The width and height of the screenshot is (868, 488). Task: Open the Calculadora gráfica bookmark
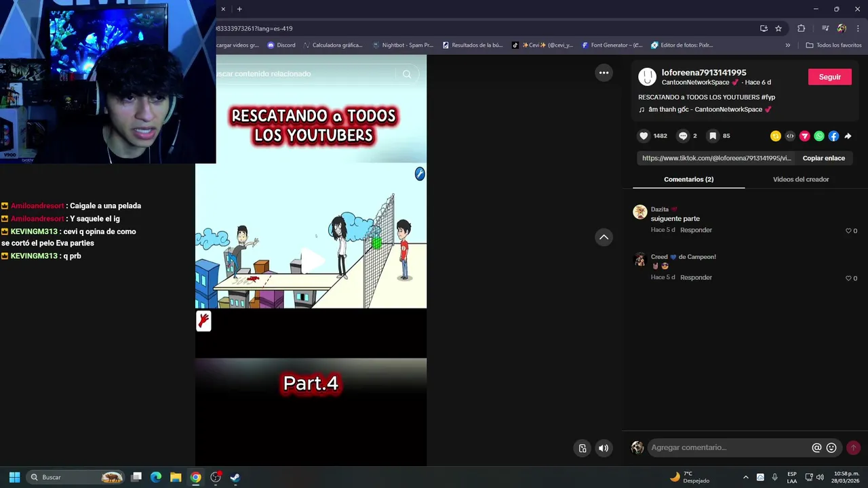click(x=333, y=45)
